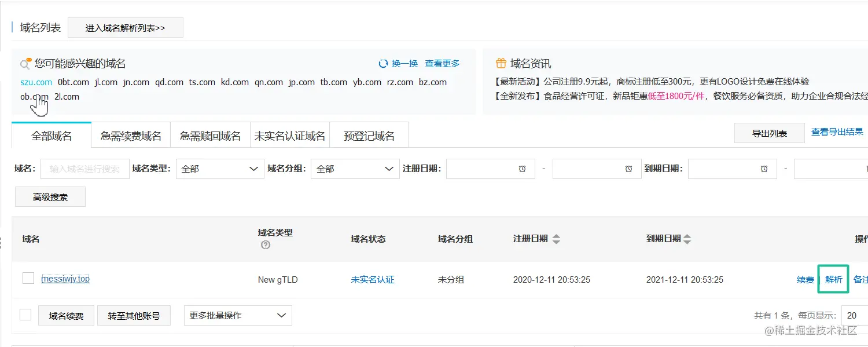Click the 域名续费 button
Viewport: 868px width, 347px height.
pos(66,316)
